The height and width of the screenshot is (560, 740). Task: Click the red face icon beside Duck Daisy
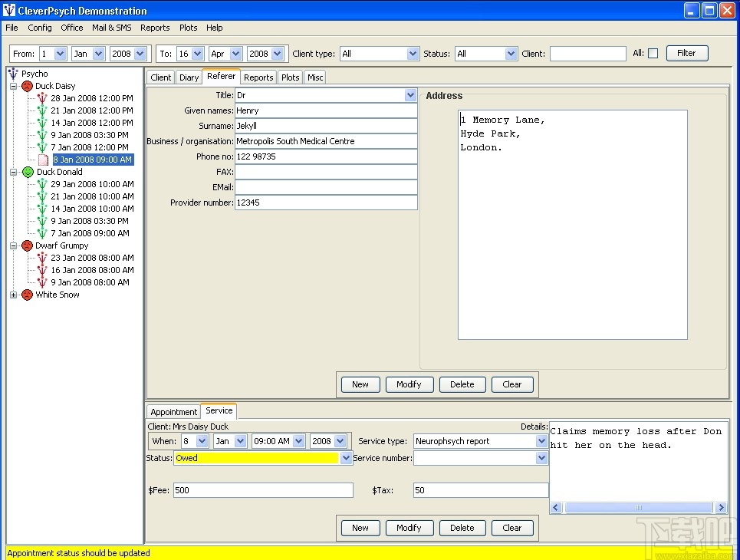click(x=27, y=87)
